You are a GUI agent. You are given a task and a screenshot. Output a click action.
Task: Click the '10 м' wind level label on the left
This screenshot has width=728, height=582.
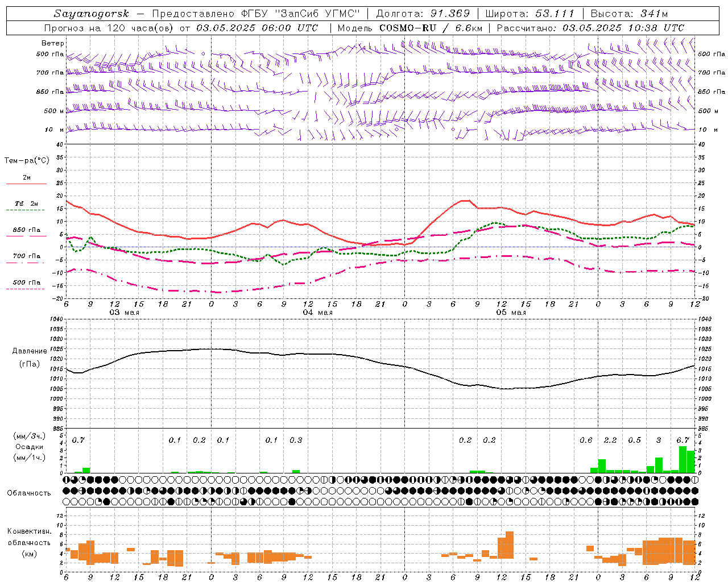55,130
